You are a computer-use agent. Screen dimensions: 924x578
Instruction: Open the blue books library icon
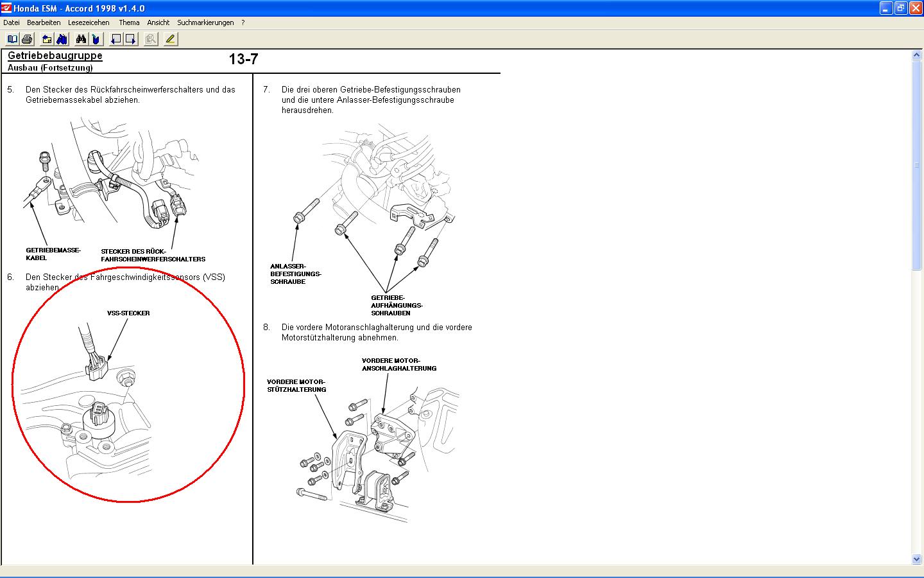click(62, 39)
